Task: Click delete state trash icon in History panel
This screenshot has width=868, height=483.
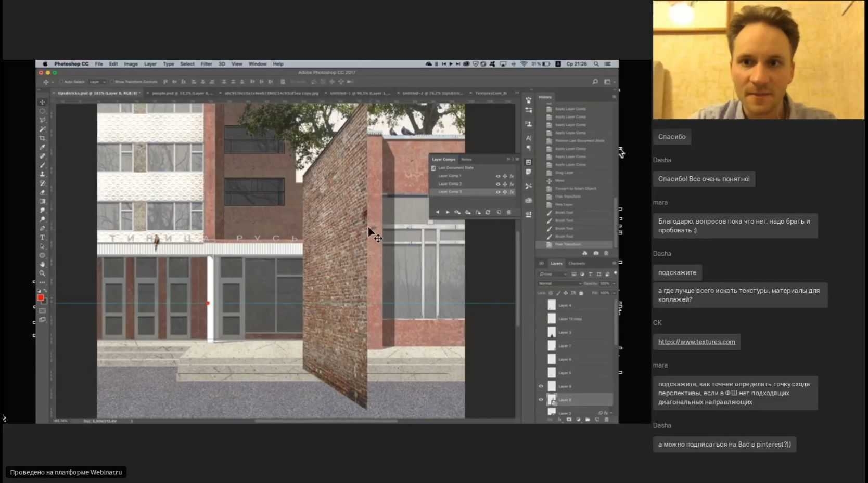Action: (606, 253)
